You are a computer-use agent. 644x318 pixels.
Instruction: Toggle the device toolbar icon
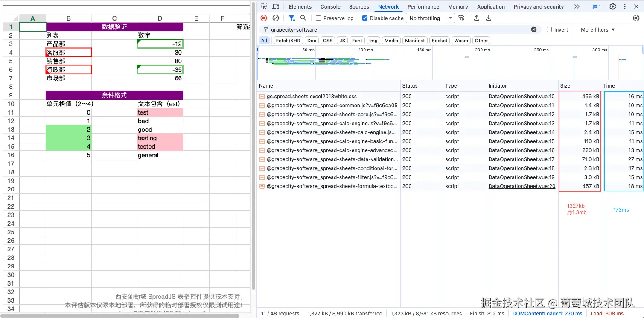pyautogui.click(x=276, y=6)
